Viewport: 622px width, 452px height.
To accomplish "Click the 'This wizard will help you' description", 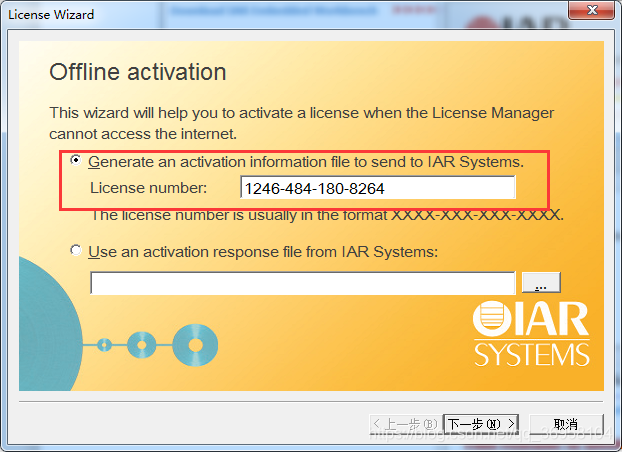I will (x=301, y=123).
